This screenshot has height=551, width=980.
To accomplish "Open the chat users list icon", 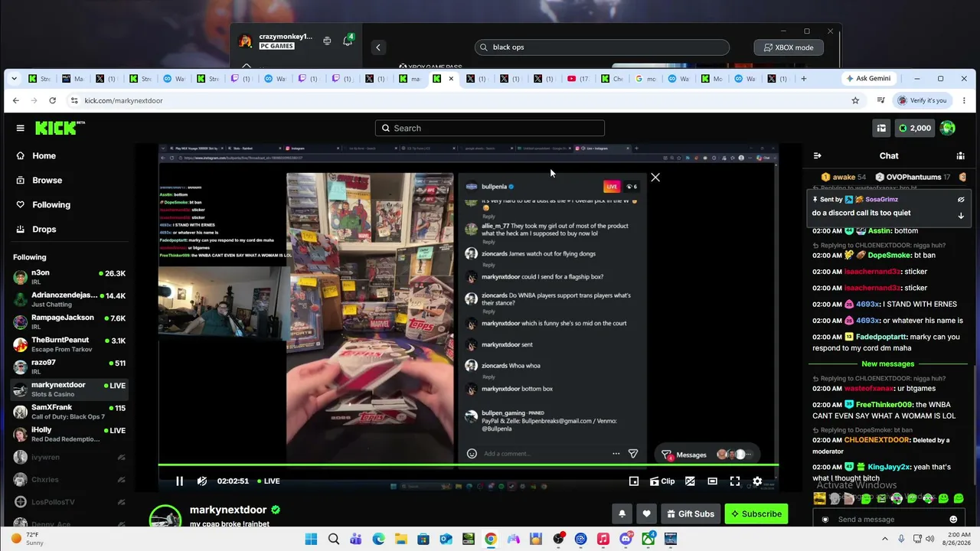I will pos(960,156).
